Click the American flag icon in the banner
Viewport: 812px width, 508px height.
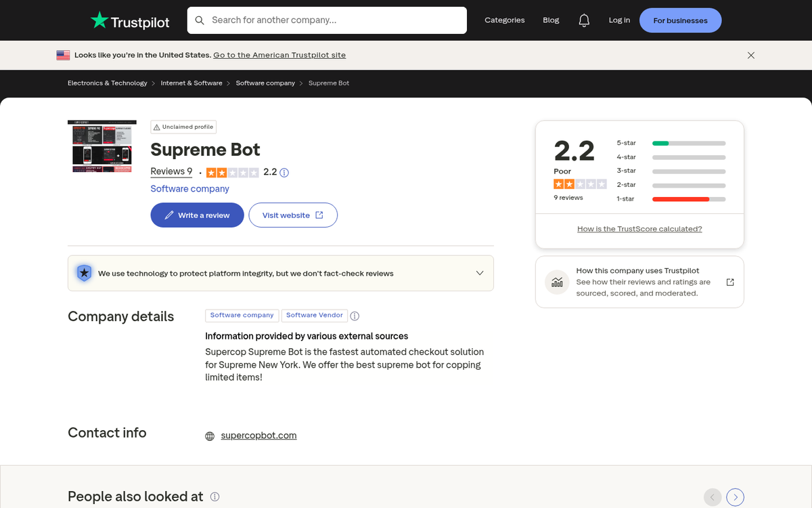[63, 55]
